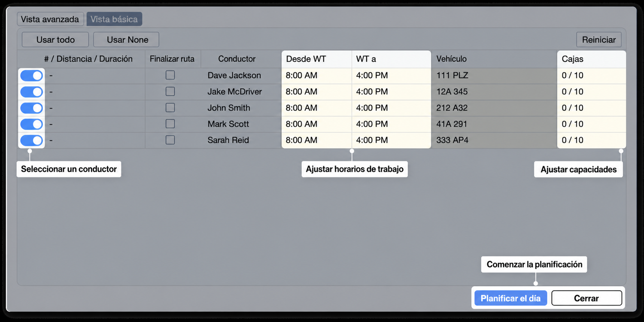
Task: Edit Mark Scott's Cajas capacity field
Action: (x=592, y=124)
